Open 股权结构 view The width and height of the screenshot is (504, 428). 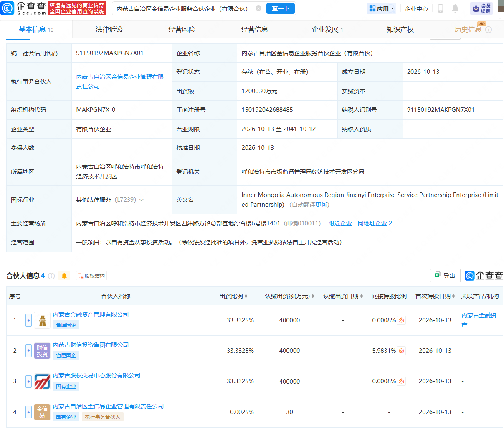[x=91, y=276]
